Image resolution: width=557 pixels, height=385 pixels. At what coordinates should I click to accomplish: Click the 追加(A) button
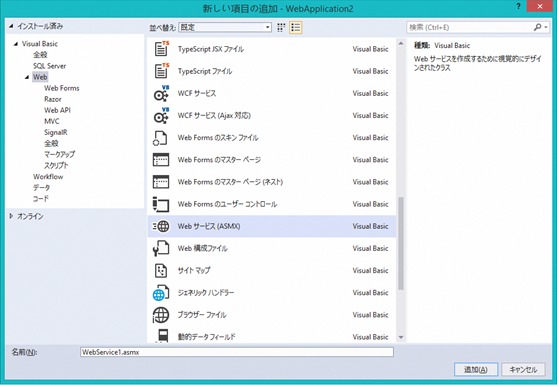coord(476,370)
